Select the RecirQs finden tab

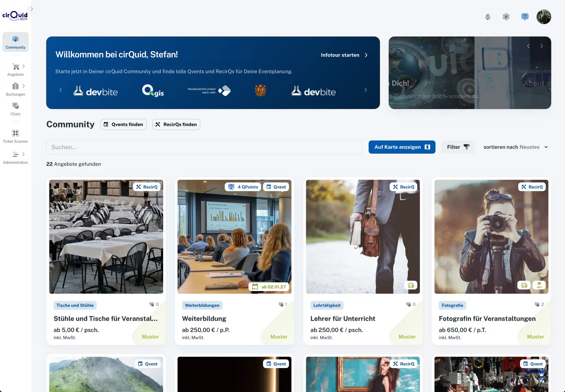[176, 124]
